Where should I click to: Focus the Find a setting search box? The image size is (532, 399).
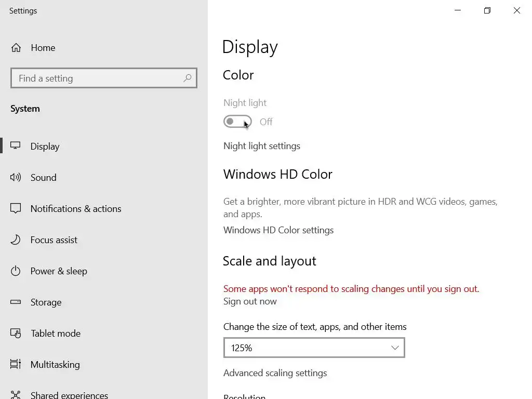pyautogui.click(x=104, y=78)
